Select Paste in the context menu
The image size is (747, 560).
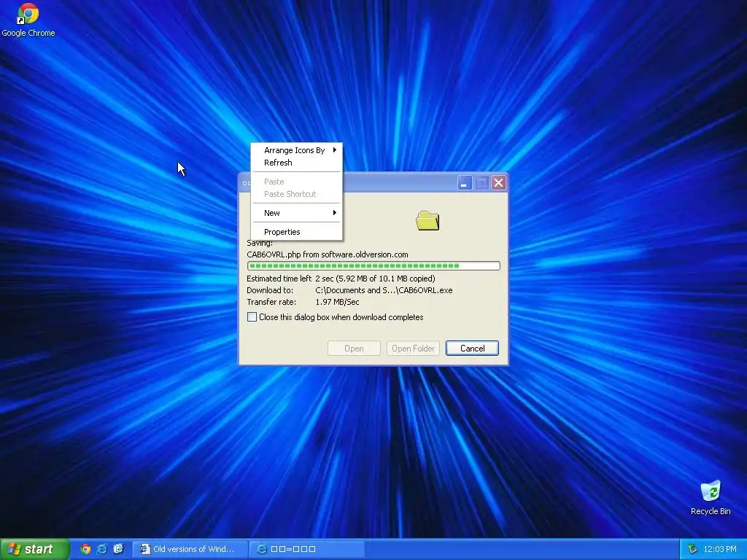point(297,182)
